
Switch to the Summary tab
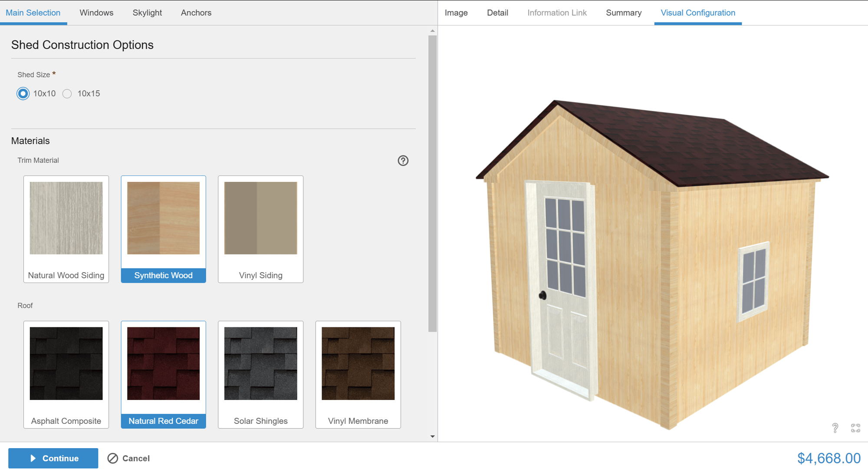pyautogui.click(x=623, y=13)
